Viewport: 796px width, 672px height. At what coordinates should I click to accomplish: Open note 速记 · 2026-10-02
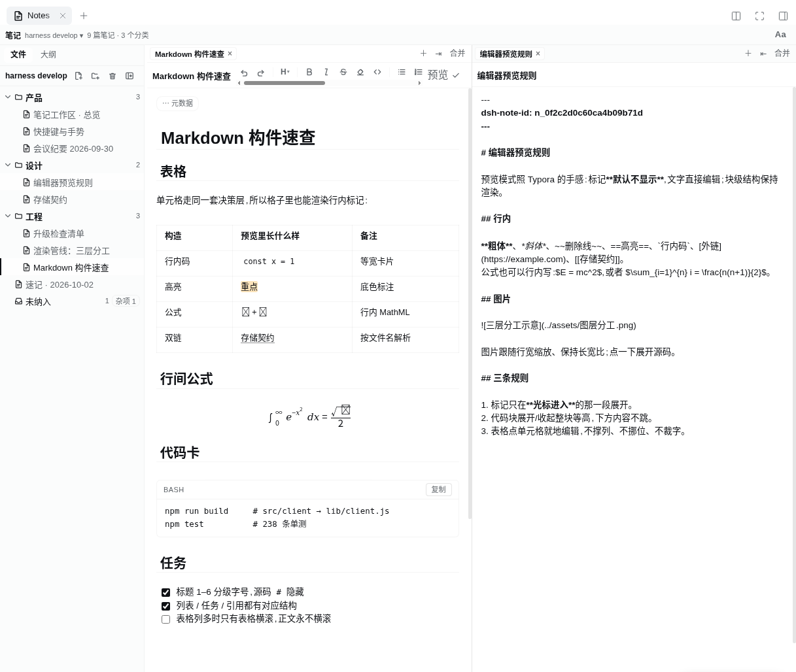[60, 284]
